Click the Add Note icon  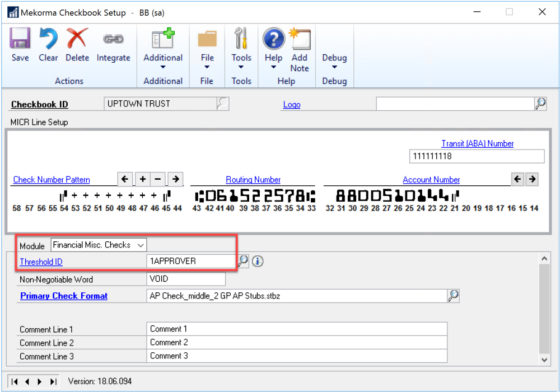click(300, 39)
